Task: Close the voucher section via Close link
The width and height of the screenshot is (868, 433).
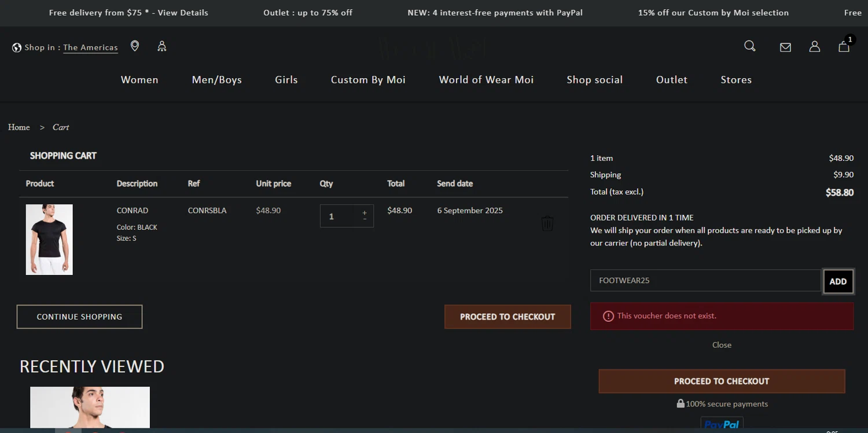Action: click(722, 345)
